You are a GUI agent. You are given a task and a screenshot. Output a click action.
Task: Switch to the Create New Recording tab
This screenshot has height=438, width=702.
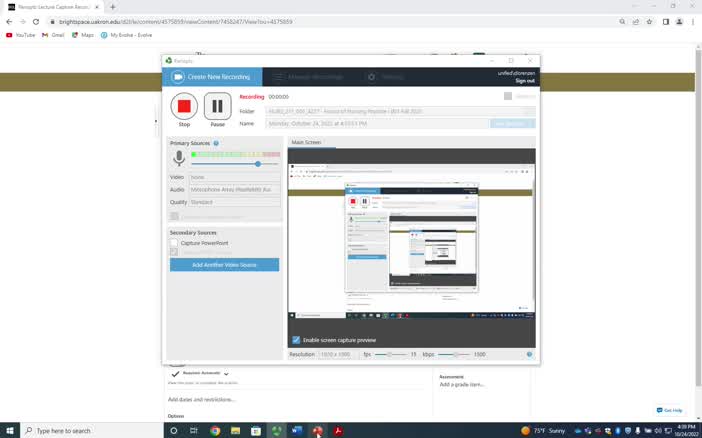[212, 77]
